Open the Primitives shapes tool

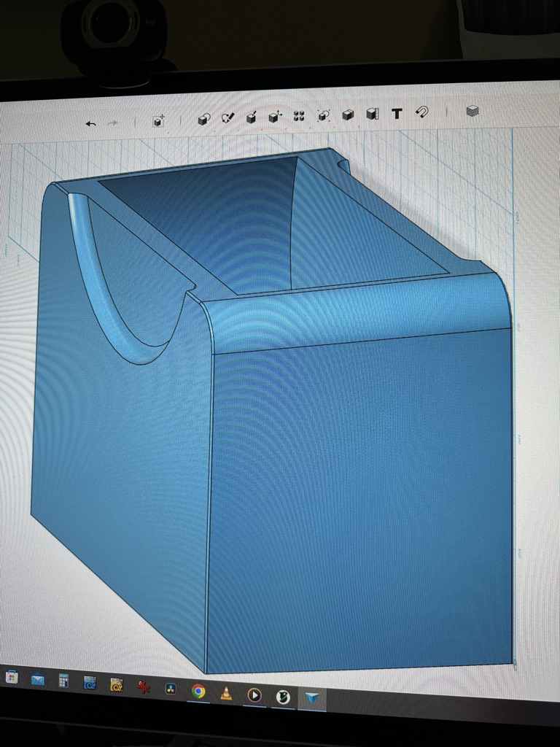(x=204, y=119)
